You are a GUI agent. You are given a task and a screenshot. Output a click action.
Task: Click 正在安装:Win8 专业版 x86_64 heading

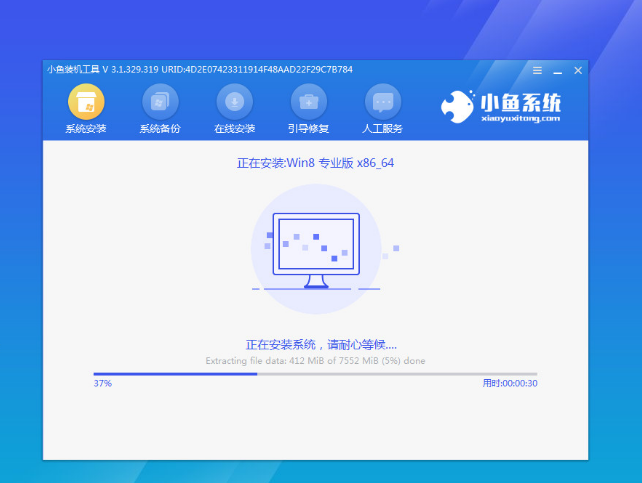click(315, 163)
